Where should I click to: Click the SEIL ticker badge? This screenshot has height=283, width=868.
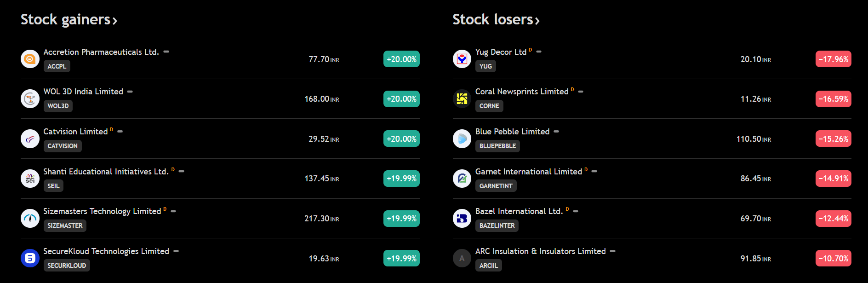pyautogui.click(x=53, y=186)
